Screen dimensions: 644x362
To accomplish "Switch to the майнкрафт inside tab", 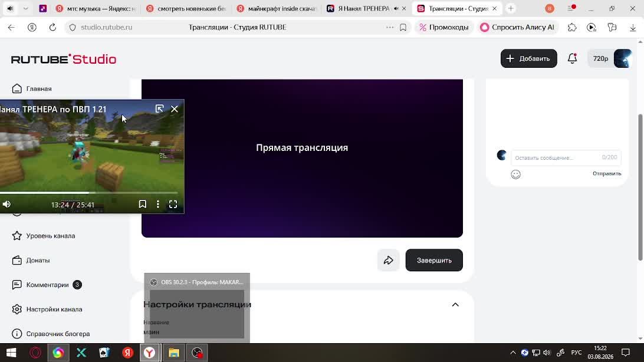I will pos(277,9).
